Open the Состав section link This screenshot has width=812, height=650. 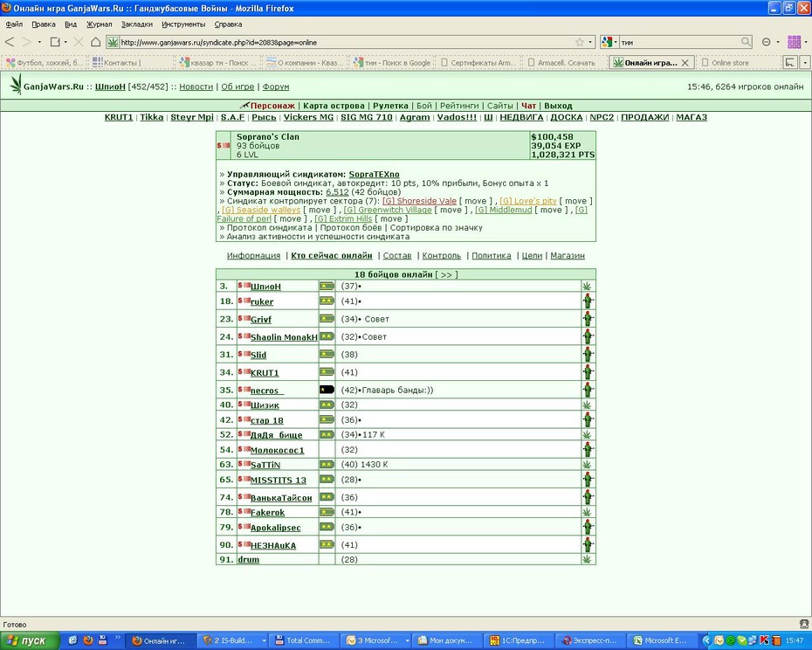397,255
